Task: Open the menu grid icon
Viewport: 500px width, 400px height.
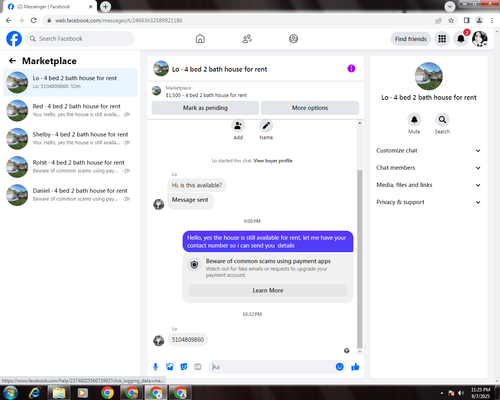Action: [x=442, y=39]
